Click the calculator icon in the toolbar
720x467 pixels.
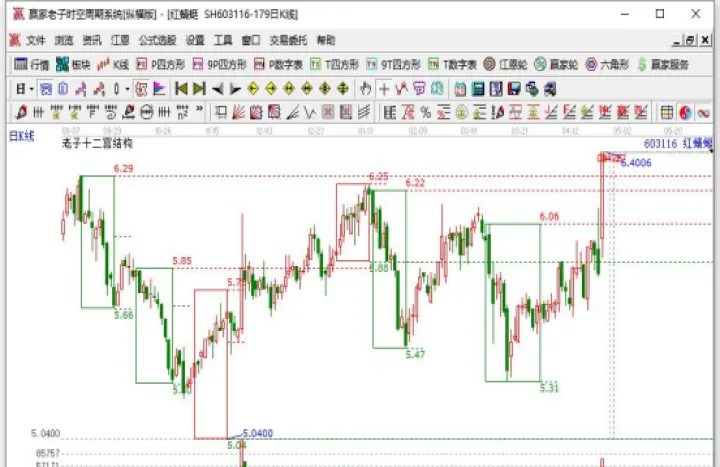479,88
